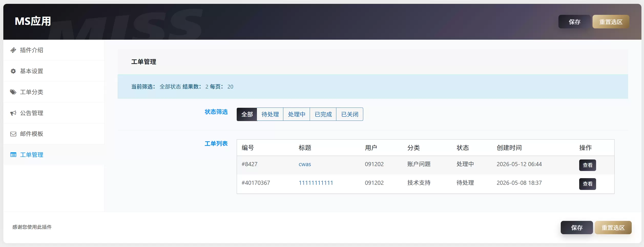Image resolution: width=644 pixels, height=247 pixels.
Task: Click the 处理中 status cell of #8427
Action: pyautogui.click(x=465, y=164)
